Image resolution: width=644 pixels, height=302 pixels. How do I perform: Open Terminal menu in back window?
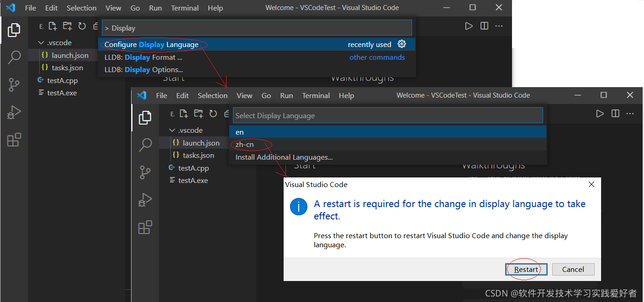tap(185, 8)
